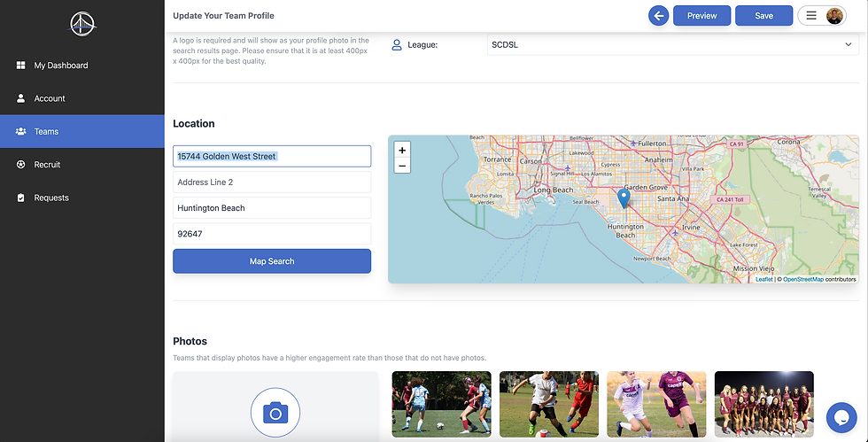Click the Location section heading
This screenshot has height=442, width=868.
point(194,123)
